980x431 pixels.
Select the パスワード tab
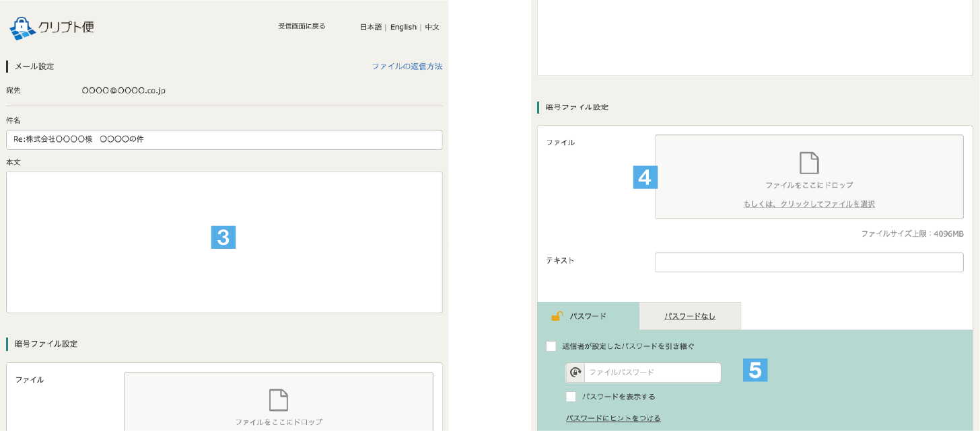pyautogui.click(x=588, y=316)
